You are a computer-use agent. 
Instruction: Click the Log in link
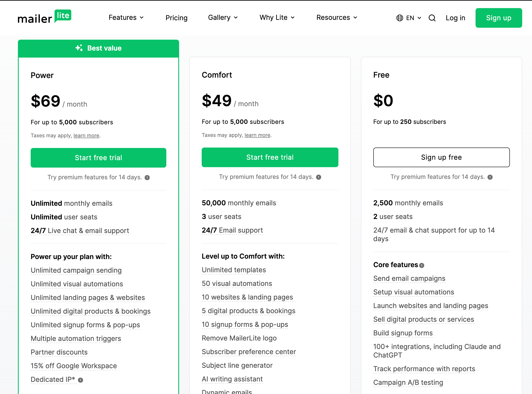(455, 18)
